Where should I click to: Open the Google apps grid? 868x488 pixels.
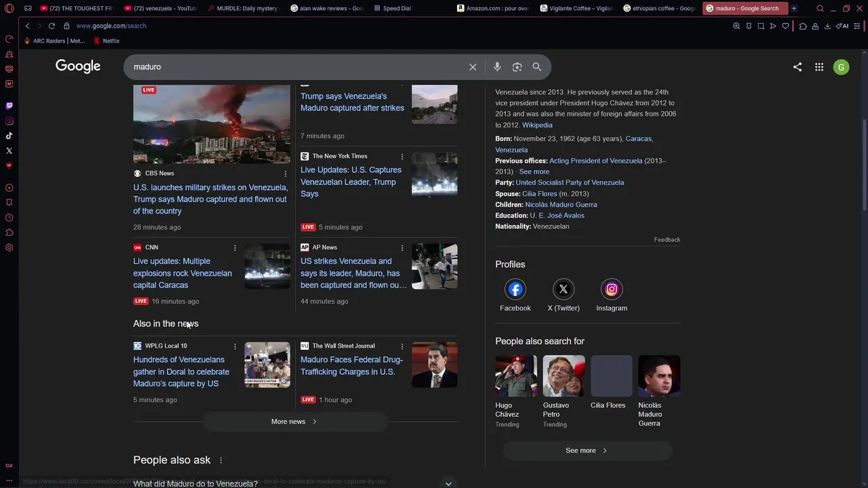click(x=819, y=67)
